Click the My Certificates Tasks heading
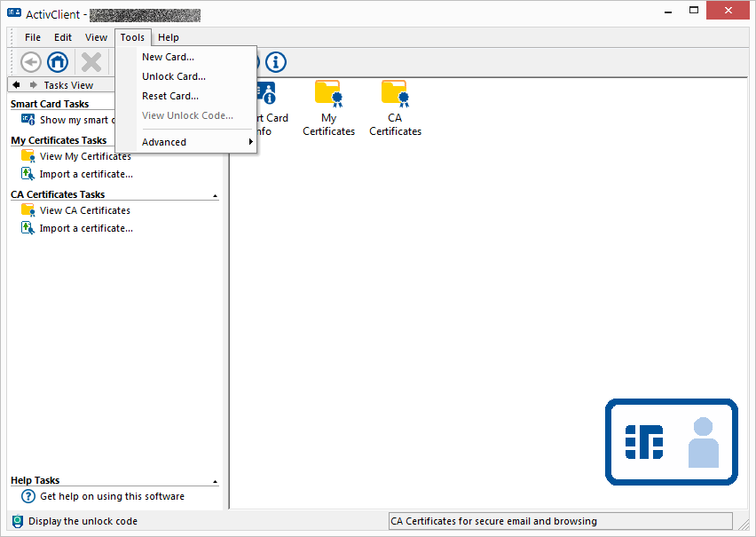Viewport: 756px width, 537px height. point(59,140)
